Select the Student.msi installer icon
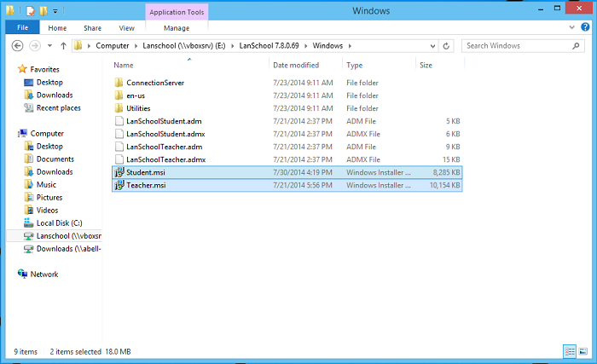The image size is (597, 364). click(x=119, y=172)
